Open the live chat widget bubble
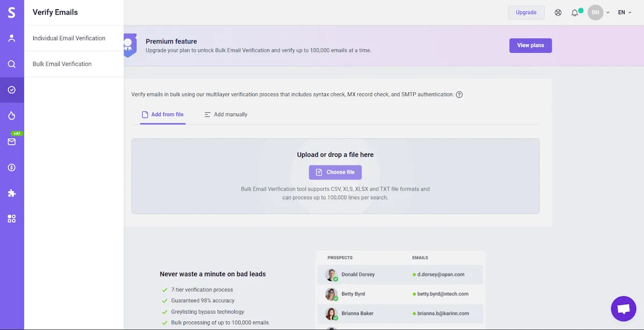Screen dimensions: 644x330 tap(624, 309)
